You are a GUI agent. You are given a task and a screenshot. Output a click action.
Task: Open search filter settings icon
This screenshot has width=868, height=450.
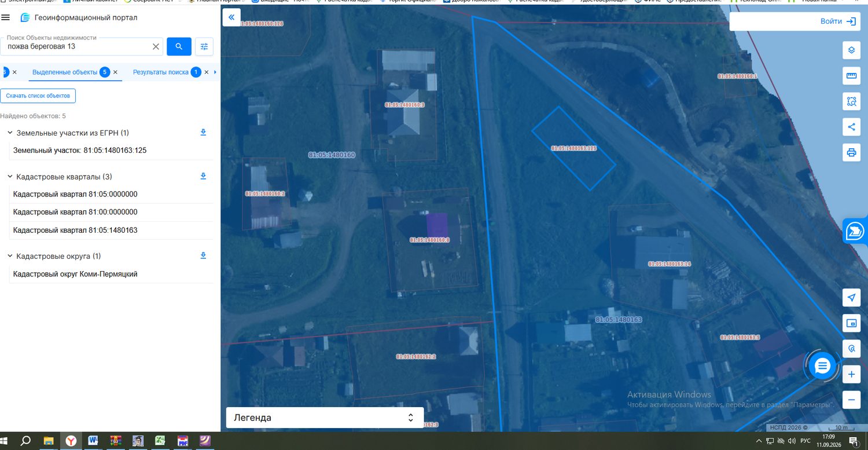click(204, 46)
